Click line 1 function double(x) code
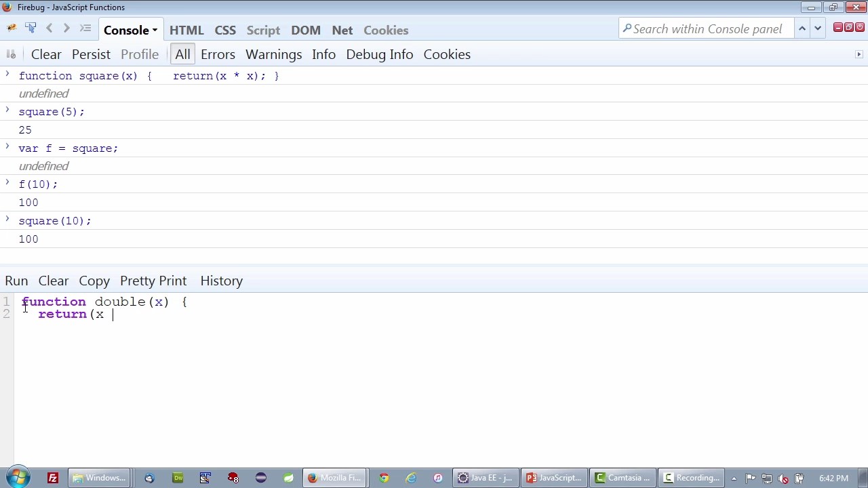This screenshot has width=868, height=488. (104, 302)
